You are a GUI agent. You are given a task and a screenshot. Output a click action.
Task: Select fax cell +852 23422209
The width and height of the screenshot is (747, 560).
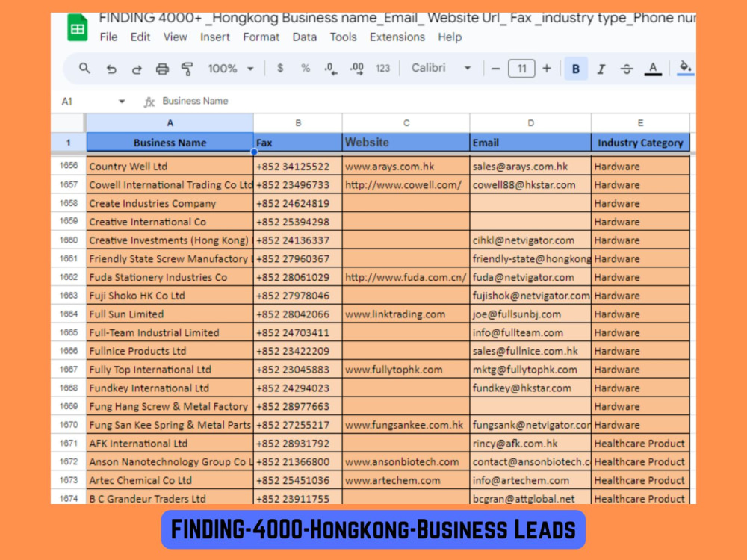[298, 351]
